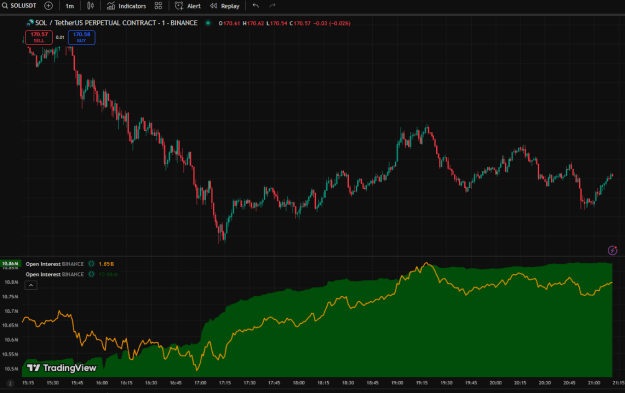625x393 pixels.
Task: Click the SOL / TetherUS PERPETUAL CONTRACT title
Action: point(116,23)
